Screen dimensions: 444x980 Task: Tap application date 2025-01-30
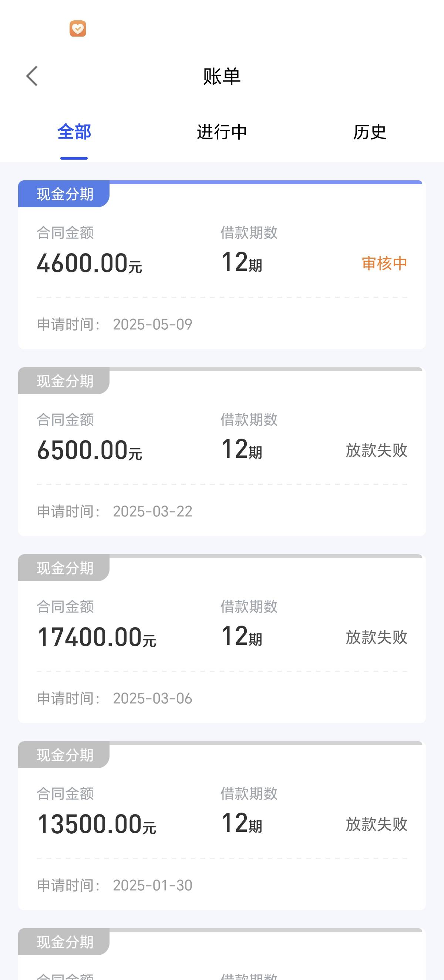152,885
